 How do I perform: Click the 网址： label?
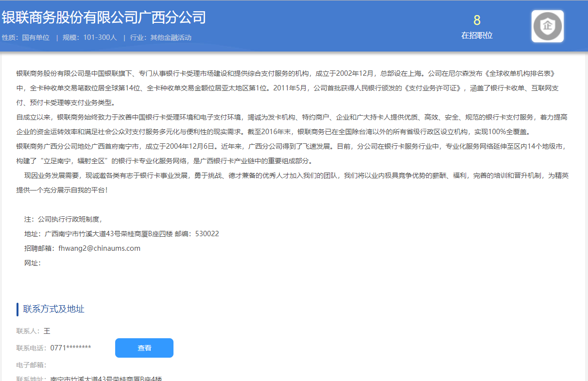tap(33, 263)
